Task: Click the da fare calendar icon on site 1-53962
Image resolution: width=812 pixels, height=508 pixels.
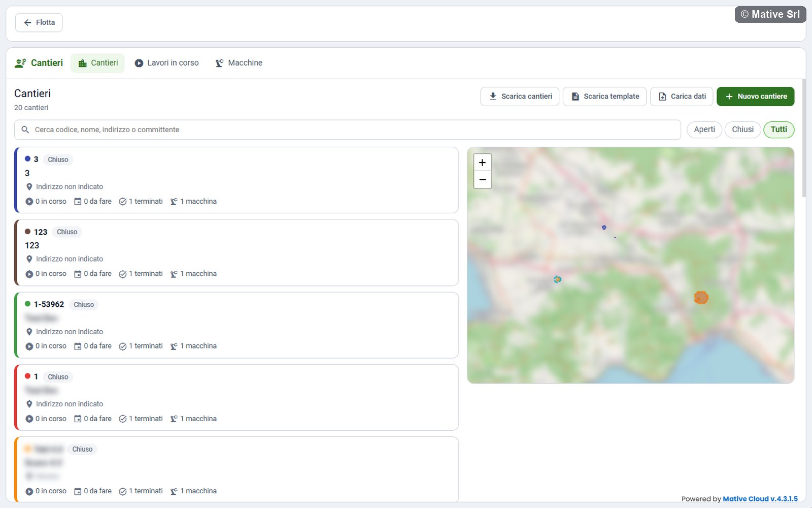Action: 78,346
